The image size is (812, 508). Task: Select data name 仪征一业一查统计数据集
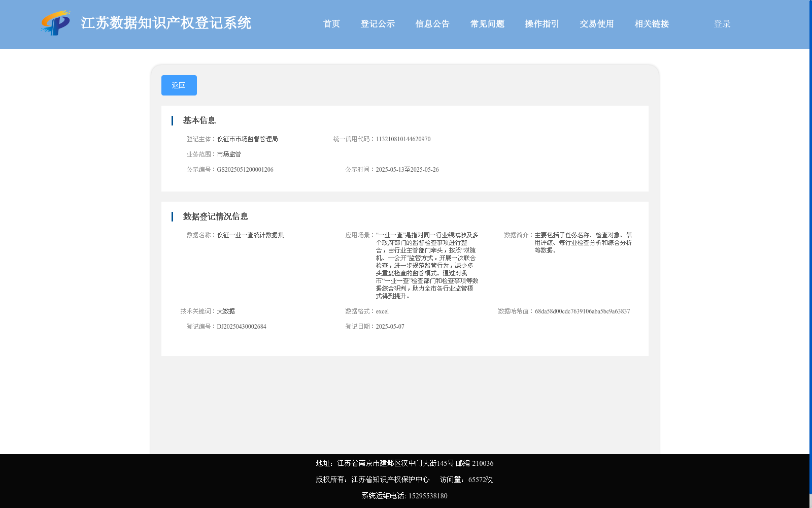tap(250, 235)
